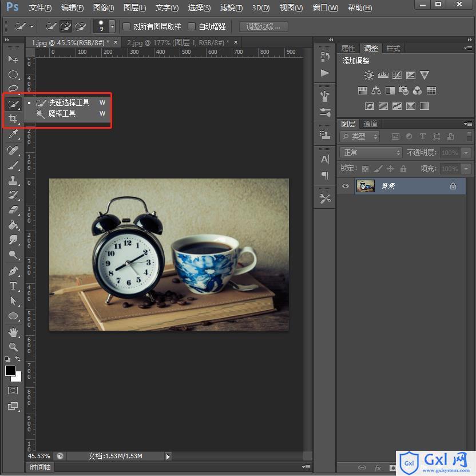This screenshot has height=476, width=476.
Task: Open the Layers panel flyout menu
Action: 468,124
